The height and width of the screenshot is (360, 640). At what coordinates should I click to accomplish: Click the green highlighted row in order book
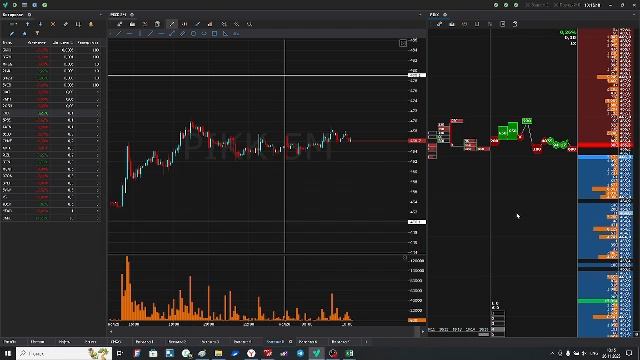pos(598,301)
